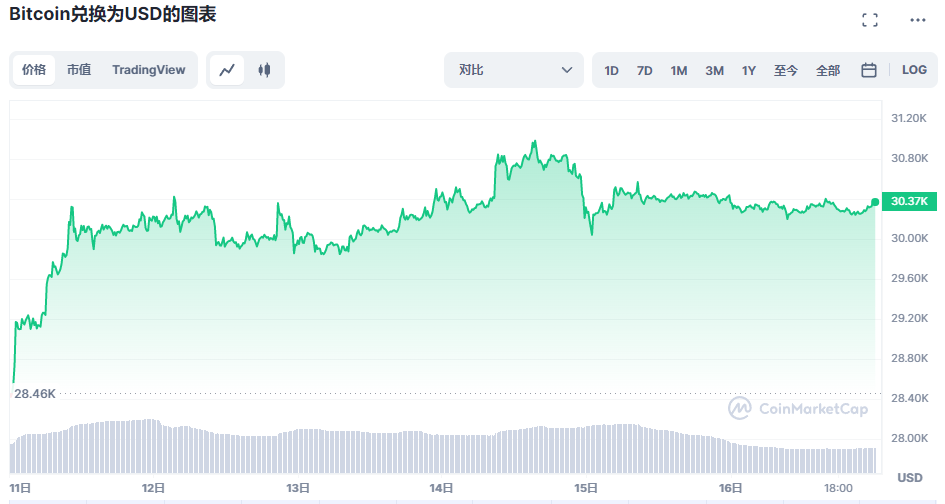Choose the 1Y time range
This screenshot has height=504, width=945.
[x=749, y=70]
